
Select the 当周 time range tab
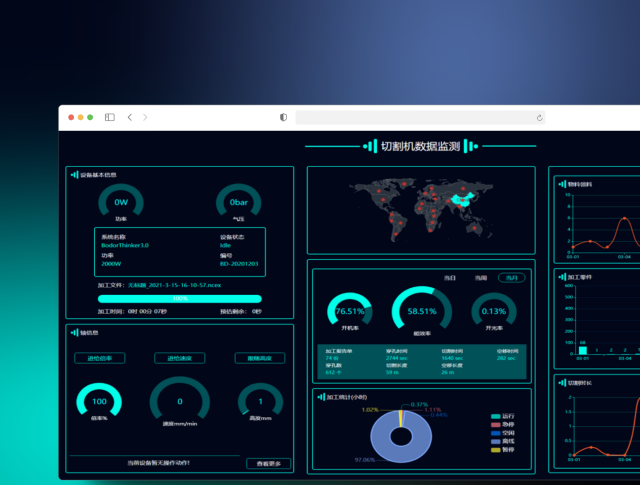click(x=481, y=278)
